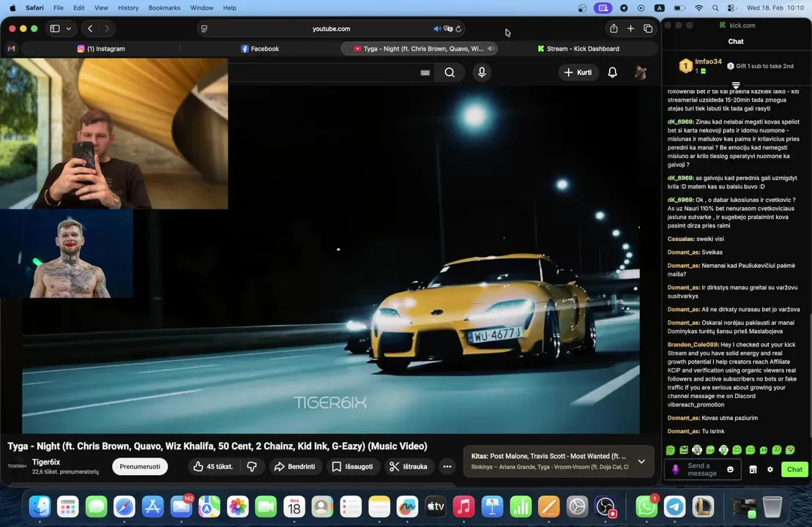Screen dimensions: 812x527
Task: Open Wi-Fi status in the menu bar
Action: coord(699,8)
